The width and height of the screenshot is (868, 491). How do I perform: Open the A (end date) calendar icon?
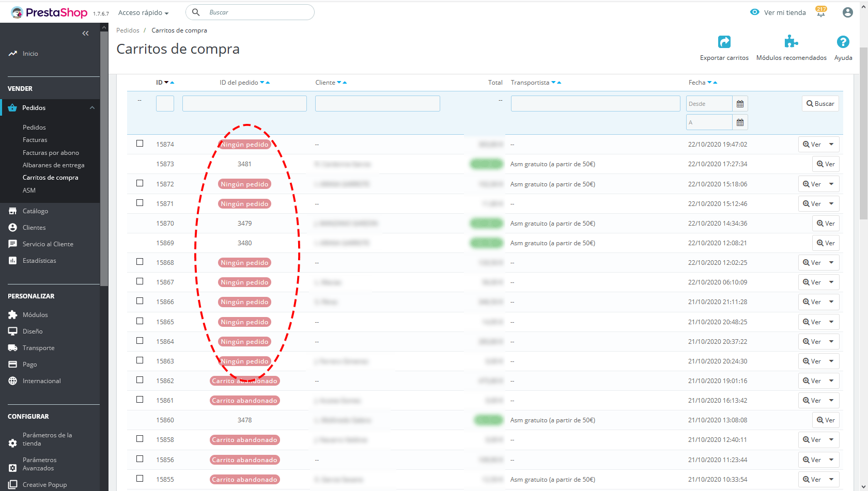coord(740,122)
